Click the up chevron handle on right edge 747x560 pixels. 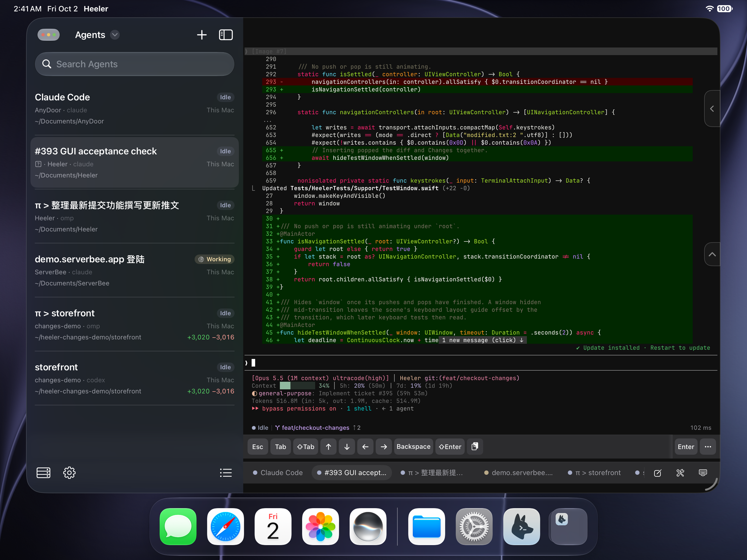click(x=712, y=254)
